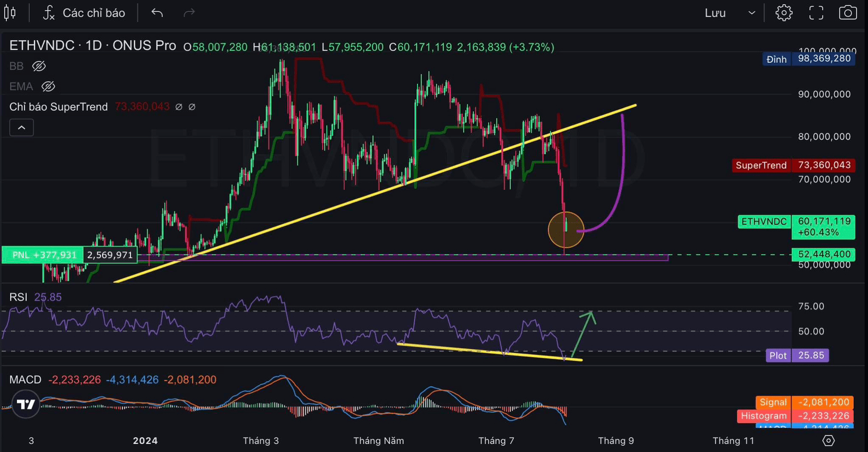Open the candlestick chart type selector
The image size is (868, 452).
click(10, 13)
